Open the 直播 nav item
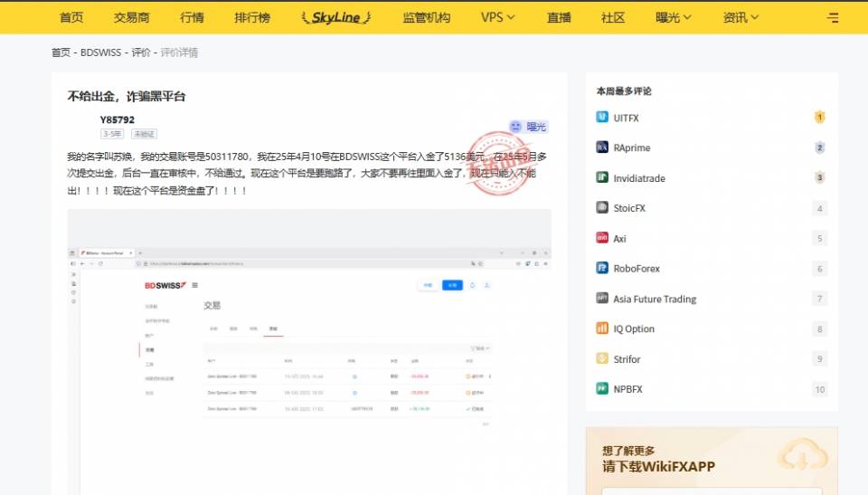The image size is (868, 495). (x=559, y=18)
